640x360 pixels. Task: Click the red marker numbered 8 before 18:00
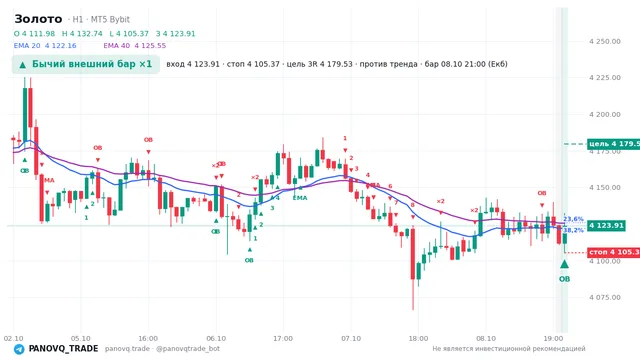coord(413,205)
